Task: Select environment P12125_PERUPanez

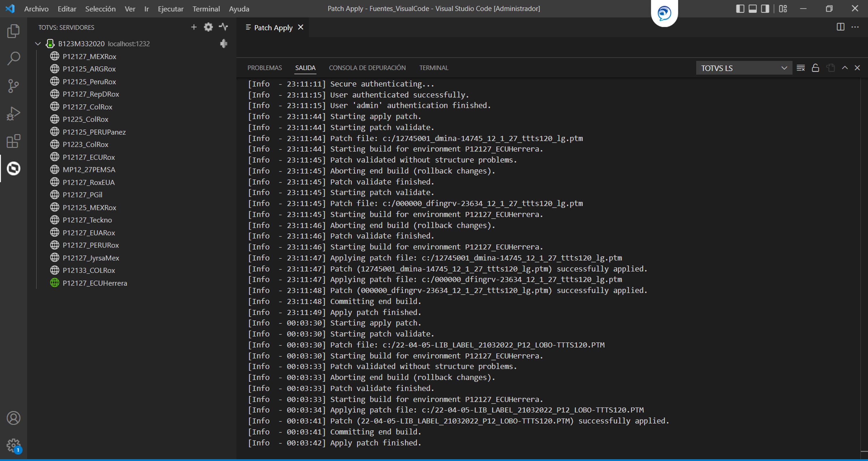Action: (x=94, y=132)
